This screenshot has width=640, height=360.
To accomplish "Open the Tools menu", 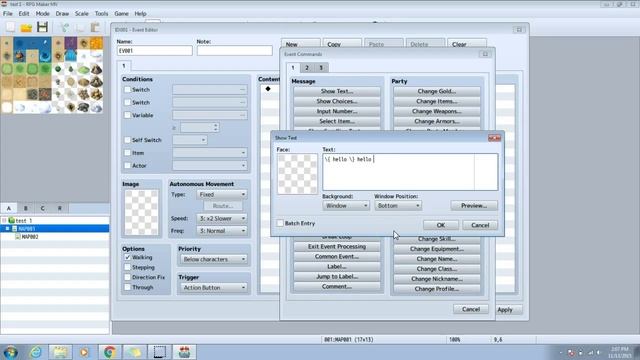I will pyautogui.click(x=101, y=13).
